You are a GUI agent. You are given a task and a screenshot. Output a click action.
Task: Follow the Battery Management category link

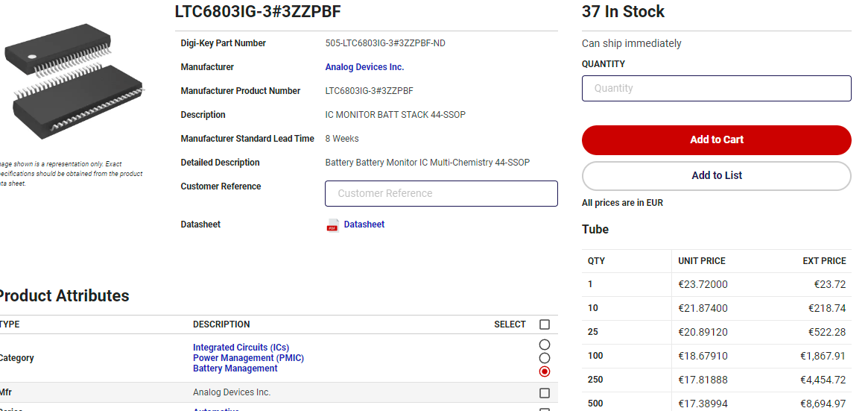coord(235,368)
